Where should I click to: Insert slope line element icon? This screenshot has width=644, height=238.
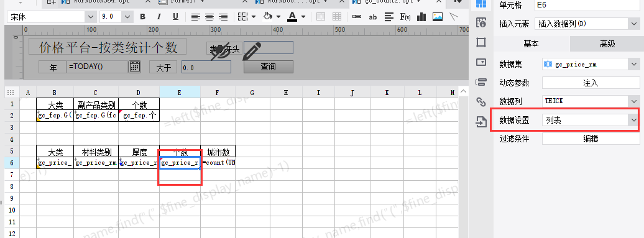click(x=453, y=17)
